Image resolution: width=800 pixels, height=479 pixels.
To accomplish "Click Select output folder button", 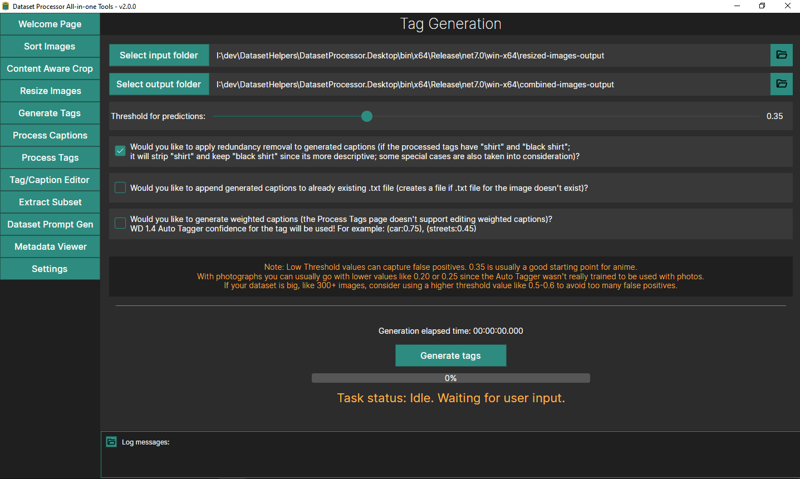I will click(159, 84).
